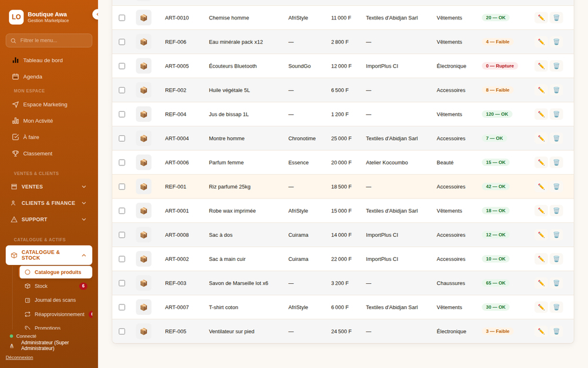Go to Tableau de bord

[x=49, y=60]
